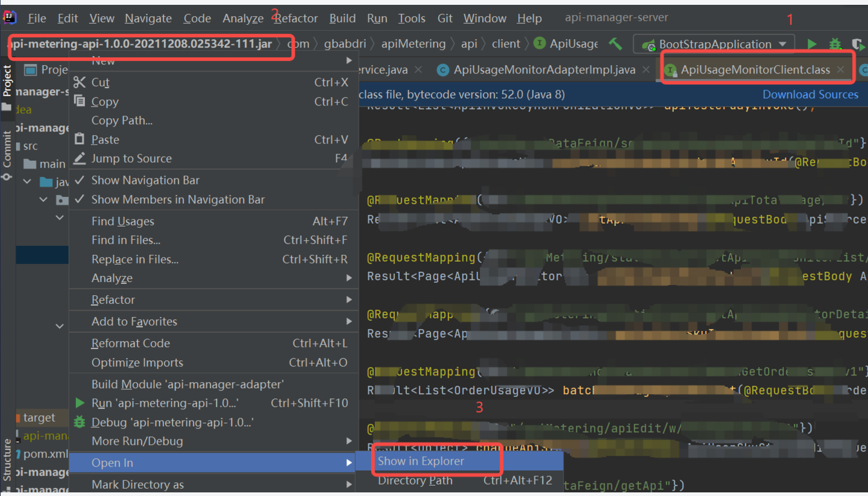Open the Window menu
868x496 pixels.
tap(485, 18)
